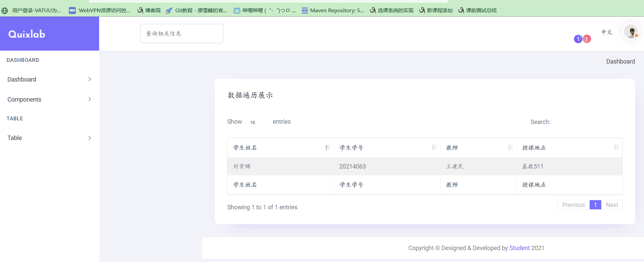
Task: Open the Show entries count dropdown
Action: pos(257,122)
